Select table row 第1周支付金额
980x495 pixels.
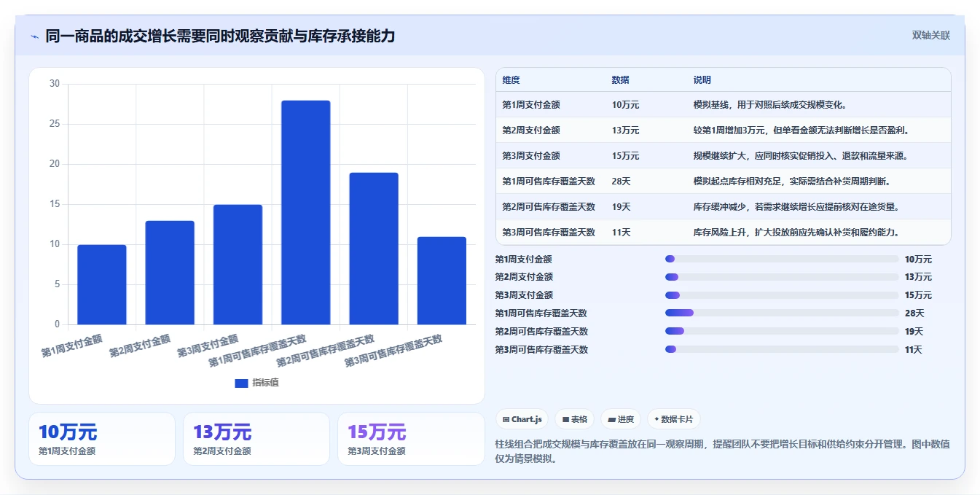click(x=724, y=104)
